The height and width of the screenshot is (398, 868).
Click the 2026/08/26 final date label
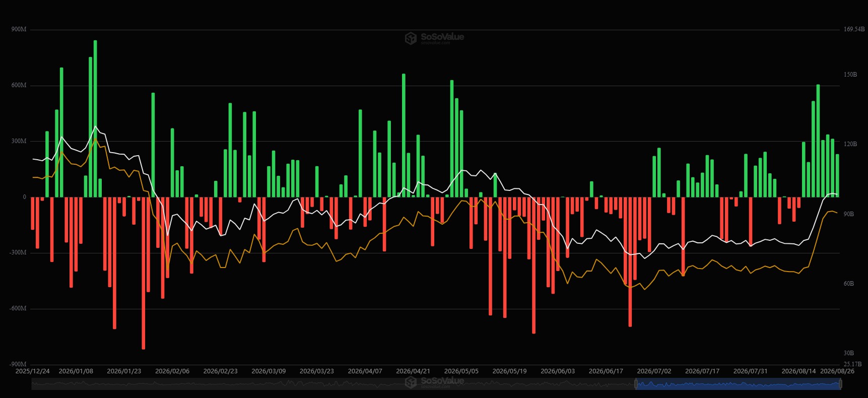[837, 371]
